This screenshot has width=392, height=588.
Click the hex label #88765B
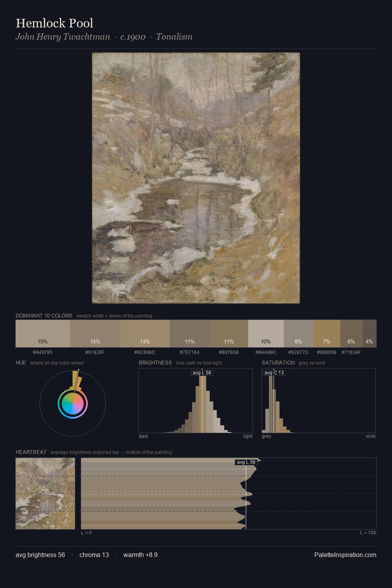tap(229, 352)
